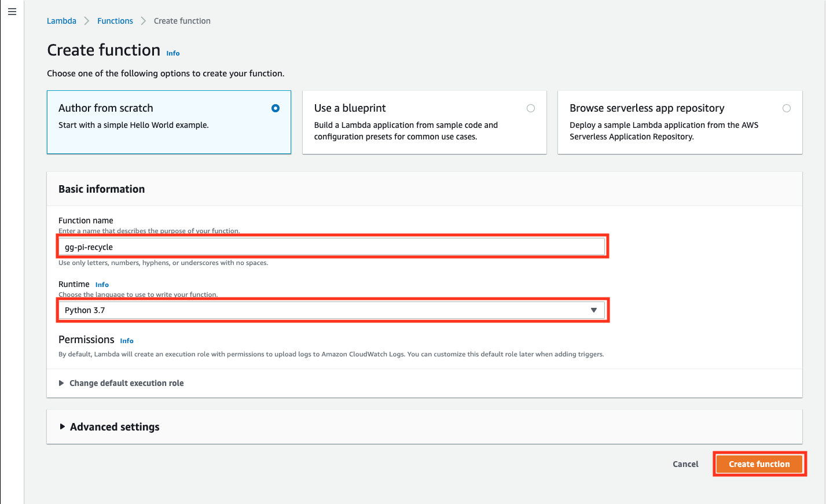Open Info link beside the Create function heading

173,53
